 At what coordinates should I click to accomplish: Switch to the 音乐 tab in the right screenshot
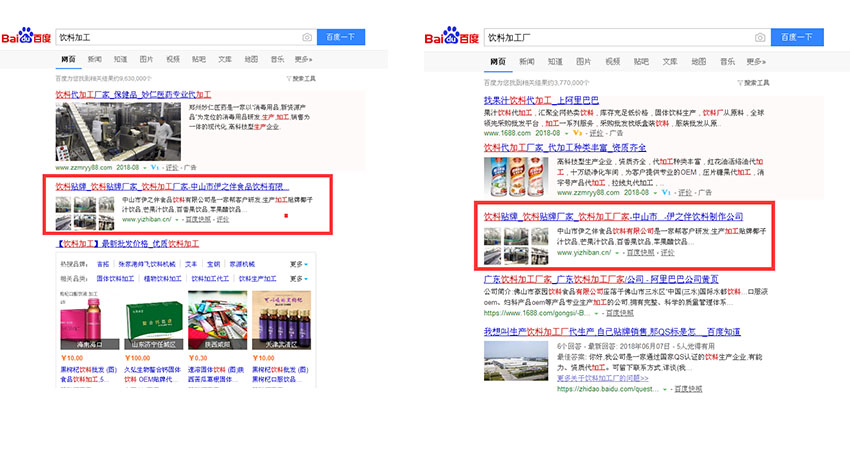coord(727,61)
